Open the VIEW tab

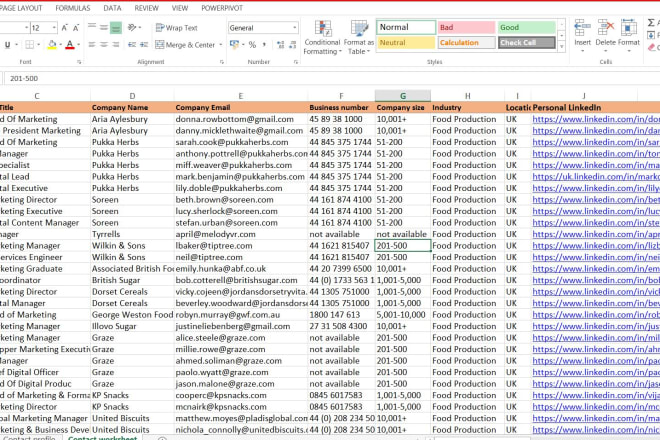[x=180, y=8]
